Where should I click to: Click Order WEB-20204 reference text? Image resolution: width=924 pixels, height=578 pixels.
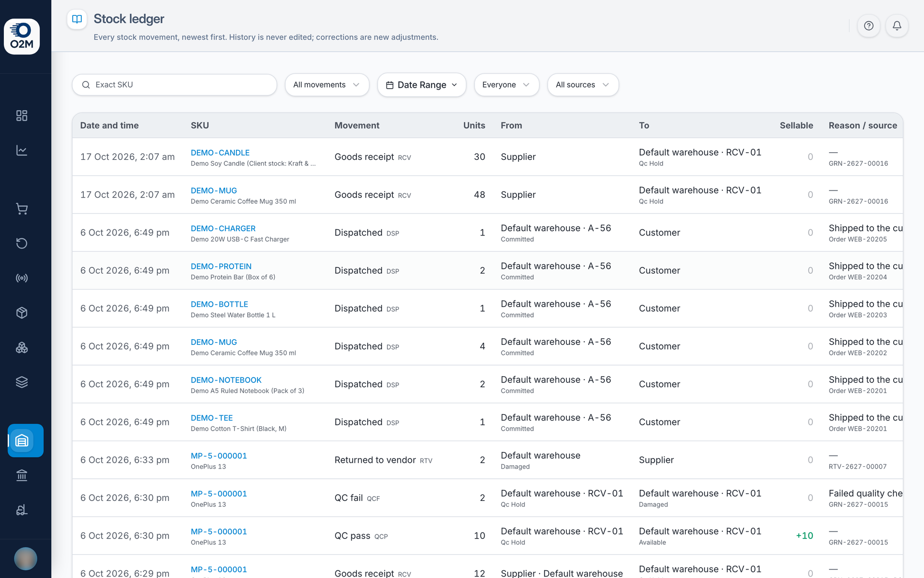[x=858, y=277]
